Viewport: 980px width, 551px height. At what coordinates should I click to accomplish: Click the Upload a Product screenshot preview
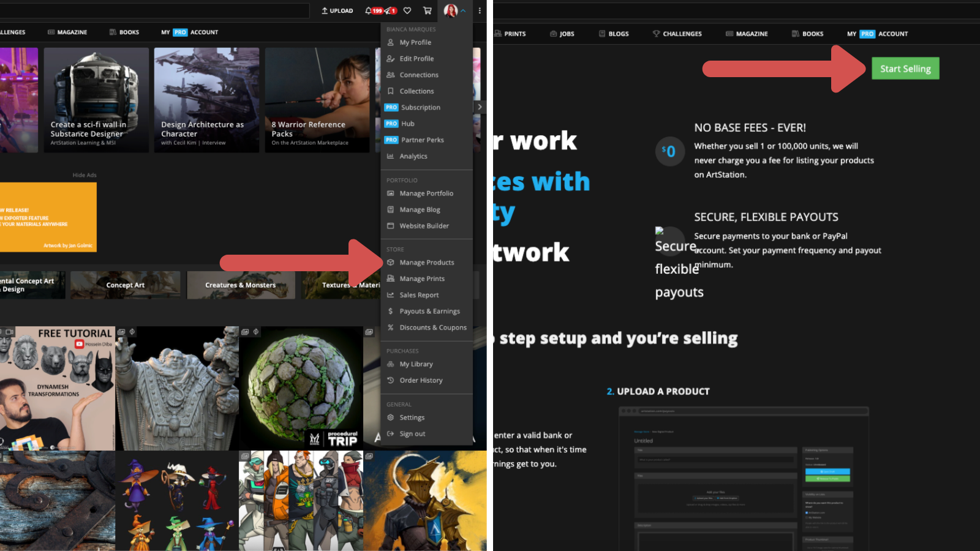744,479
